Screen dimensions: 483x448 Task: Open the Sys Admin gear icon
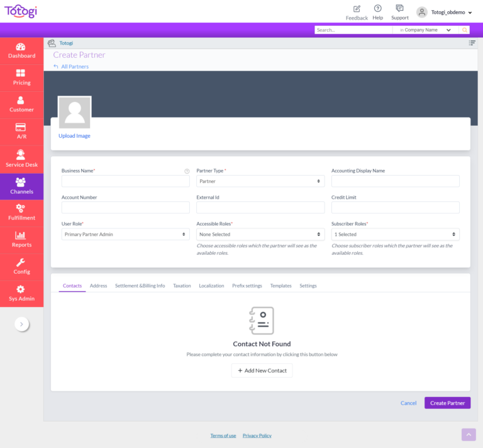(21, 289)
